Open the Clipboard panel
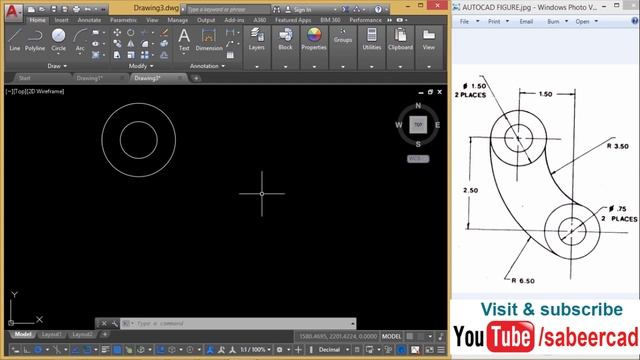Image resolution: width=640 pixels, height=360 pixels. 400,40
